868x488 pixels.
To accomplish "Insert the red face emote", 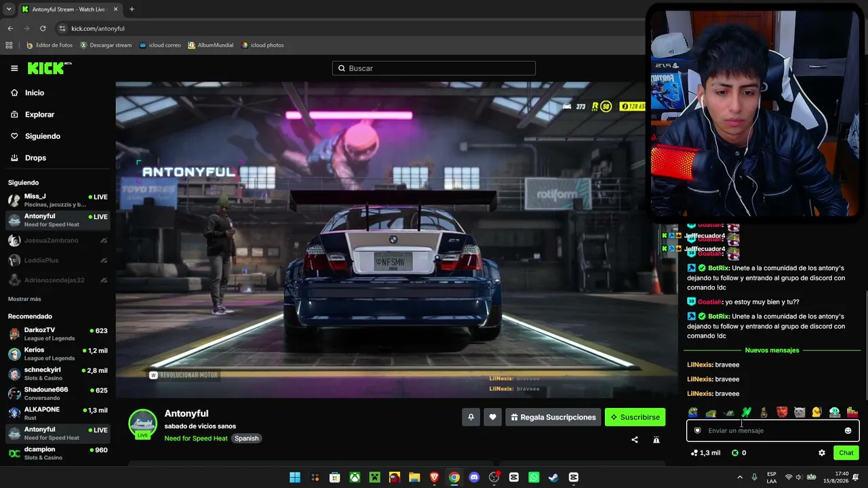I will coord(782,411).
